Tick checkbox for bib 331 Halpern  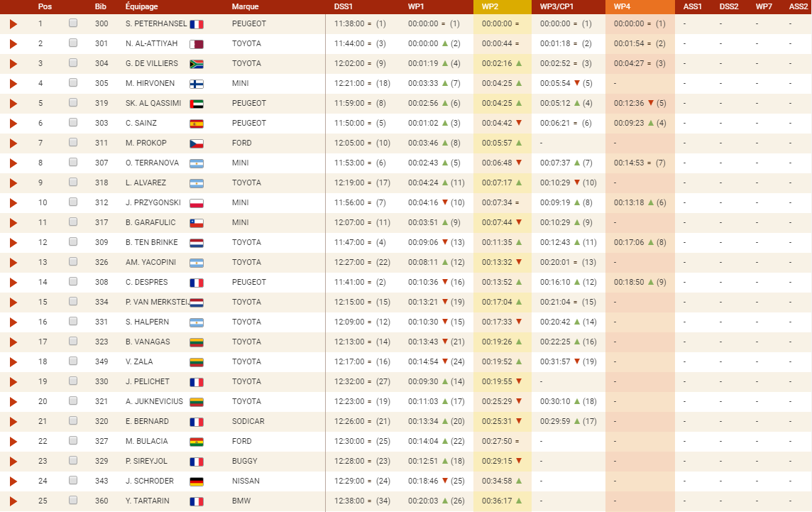[x=73, y=321]
